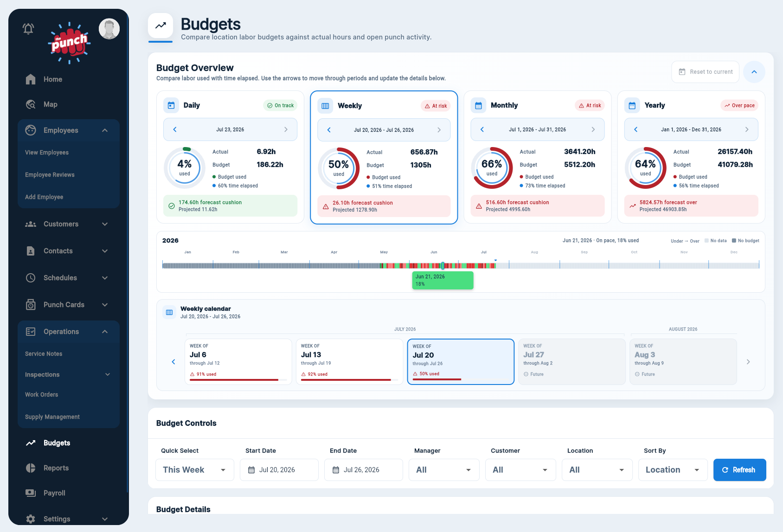Click Reset to current button
The height and width of the screenshot is (532, 783).
pos(705,72)
